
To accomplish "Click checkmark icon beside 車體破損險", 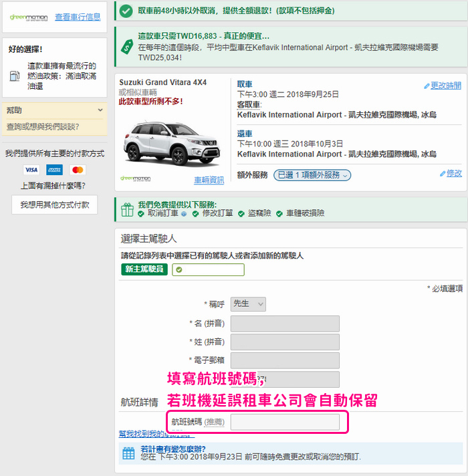I will click(x=279, y=214).
